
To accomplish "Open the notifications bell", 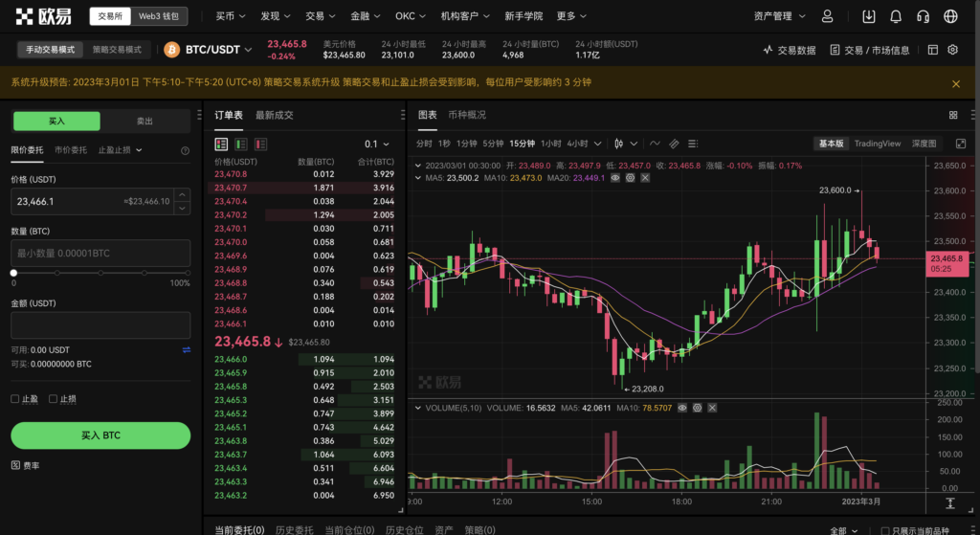I will (896, 16).
